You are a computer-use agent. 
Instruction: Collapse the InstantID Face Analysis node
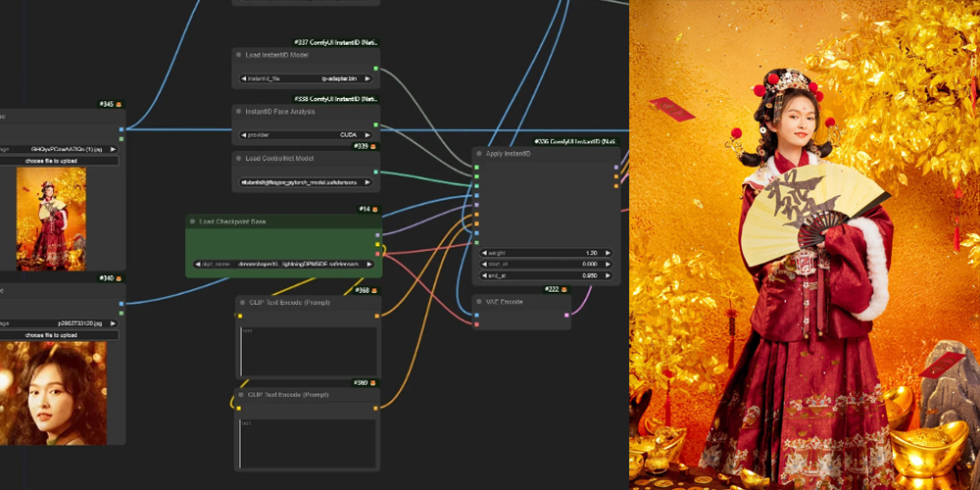(x=239, y=112)
